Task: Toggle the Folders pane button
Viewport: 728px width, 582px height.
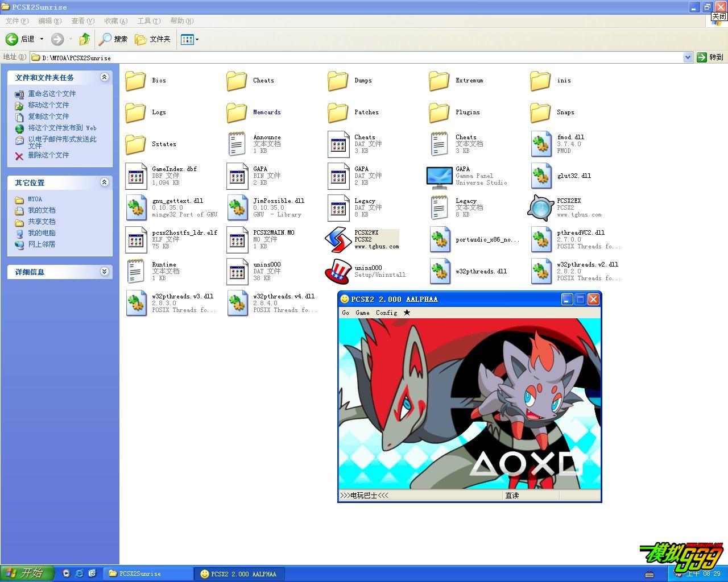Action: point(152,39)
